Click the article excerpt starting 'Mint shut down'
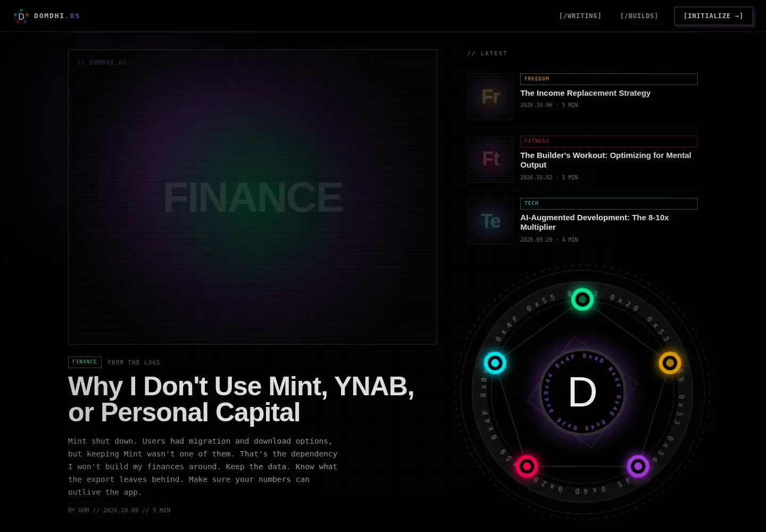 click(203, 467)
